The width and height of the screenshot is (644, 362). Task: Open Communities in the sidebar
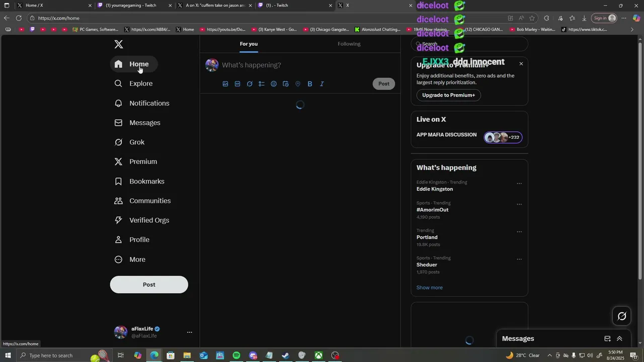(143, 201)
